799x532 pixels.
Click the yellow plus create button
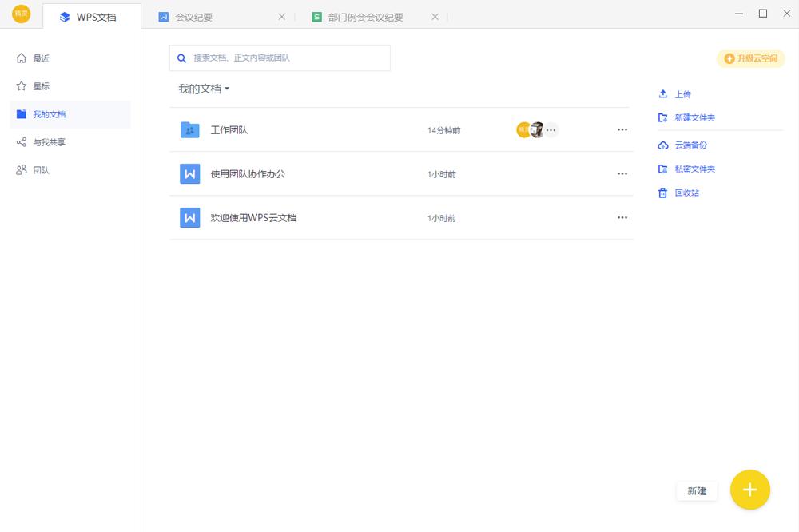pos(750,490)
